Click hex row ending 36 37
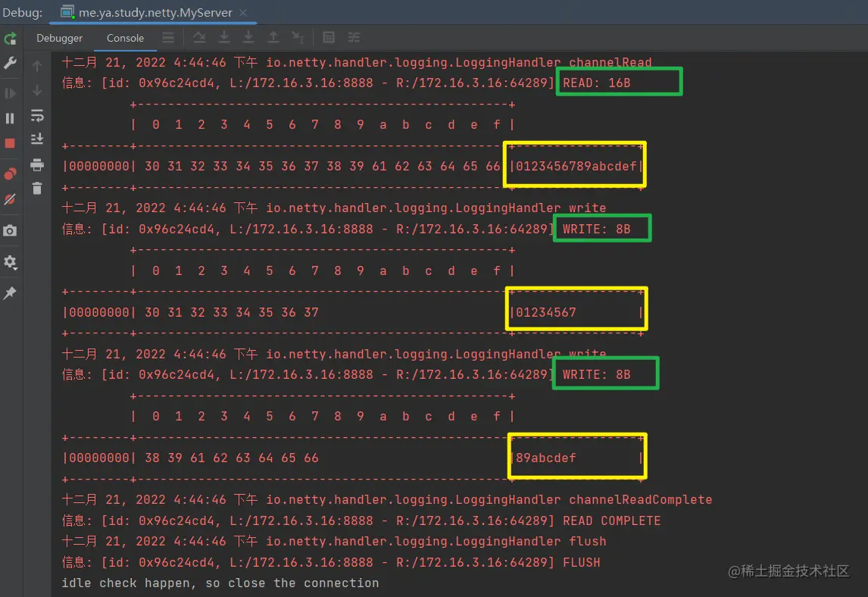868x597 pixels. (x=232, y=312)
